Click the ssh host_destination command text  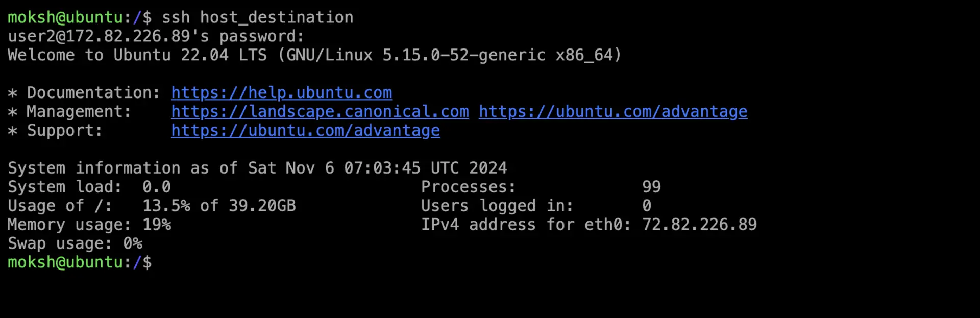pyautogui.click(x=257, y=17)
